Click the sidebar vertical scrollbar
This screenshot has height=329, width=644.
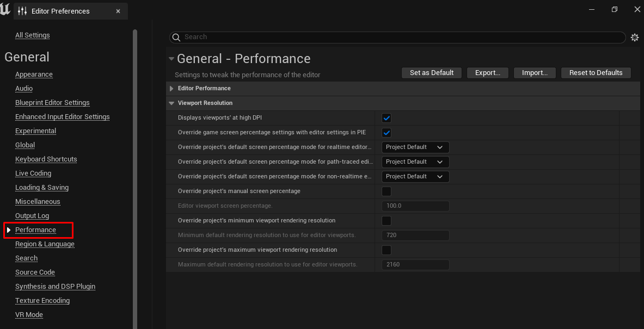click(x=135, y=179)
